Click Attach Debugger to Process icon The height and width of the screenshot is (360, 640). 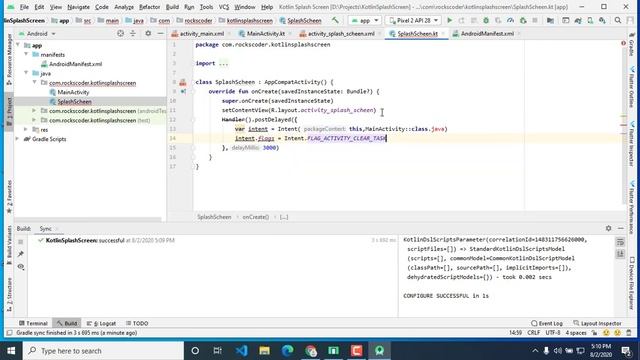click(x=522, y=20)
